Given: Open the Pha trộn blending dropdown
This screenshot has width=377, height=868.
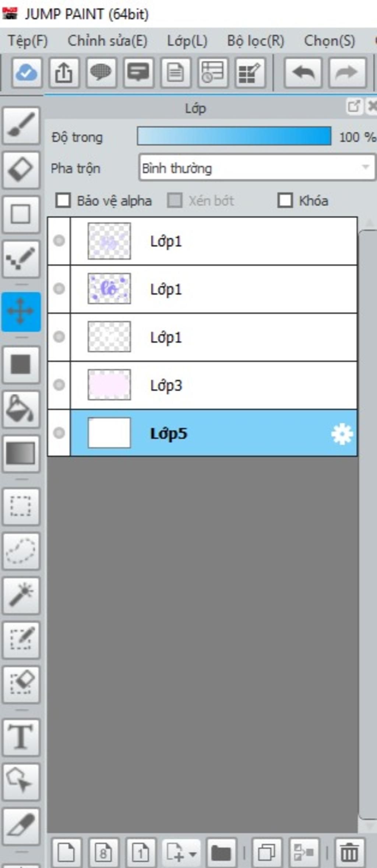Looking at the screenshot, I should 257,168.
